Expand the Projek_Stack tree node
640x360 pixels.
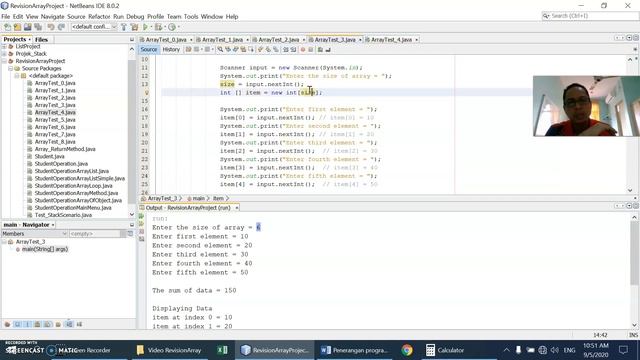point(4,54)
